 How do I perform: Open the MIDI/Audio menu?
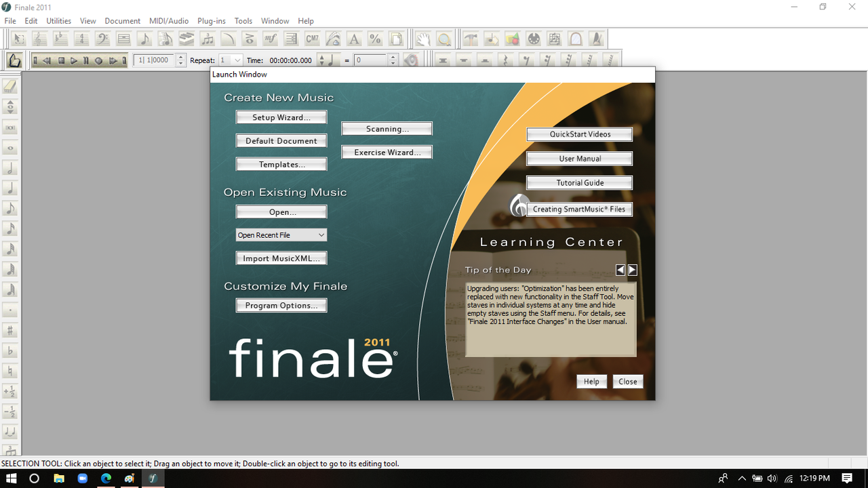(x=169, y=21)
